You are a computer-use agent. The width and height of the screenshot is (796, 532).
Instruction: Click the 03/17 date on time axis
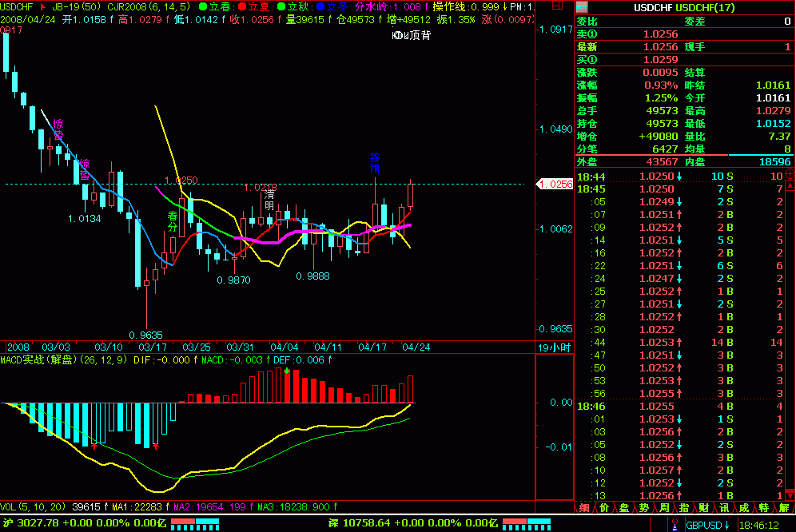(x=153, y=347)
